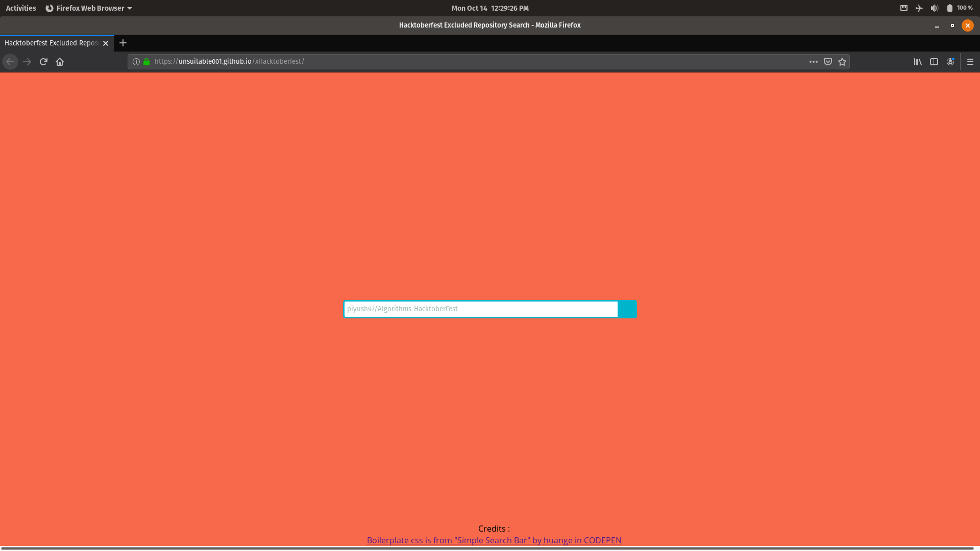This screenshot has width=980, height=551.
Task: Close the Hacktoberfest Excluded Repository tab
Action: click(106, 43)
